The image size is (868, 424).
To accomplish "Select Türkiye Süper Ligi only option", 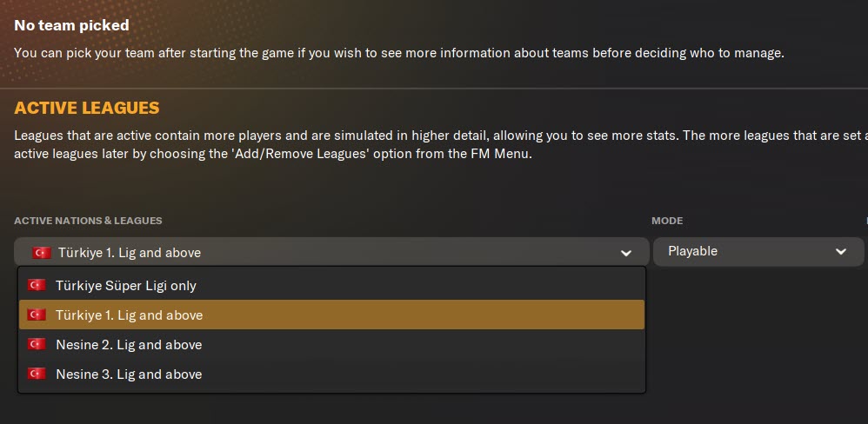I will click(x=126, y=285).
